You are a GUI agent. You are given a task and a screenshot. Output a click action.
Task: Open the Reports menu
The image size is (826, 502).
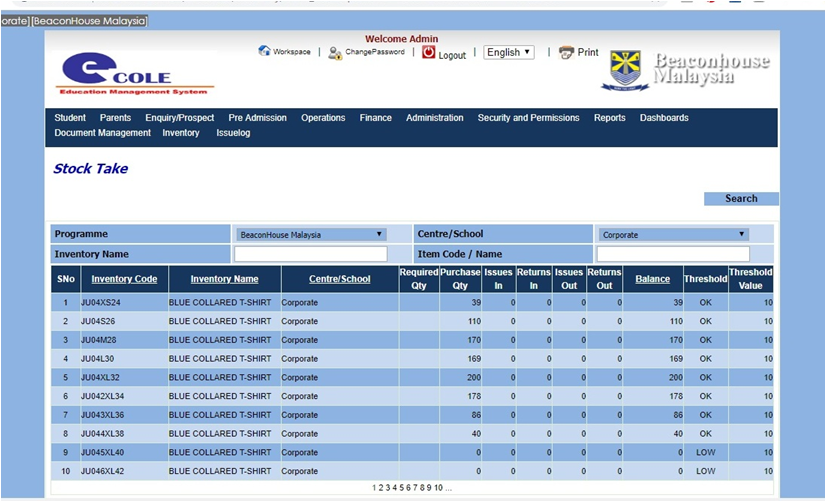609,117
